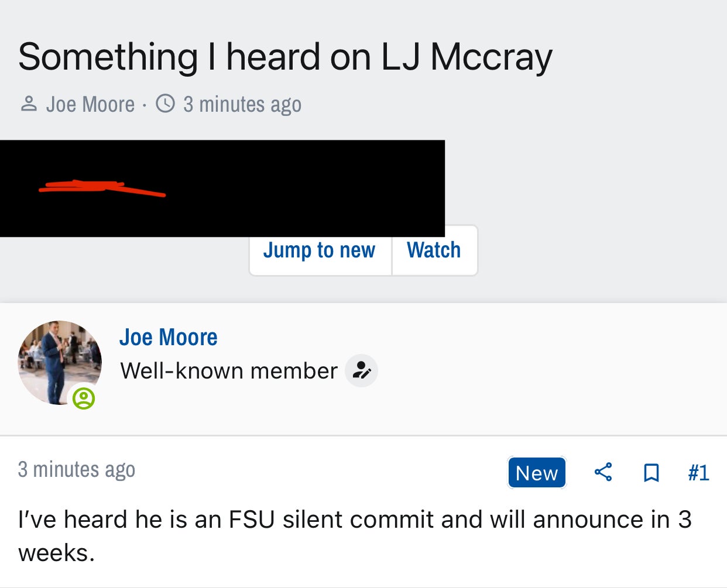Screen dimensions: 727x588
Task: Click the person icon beside thread author
Action: (29, 104)
